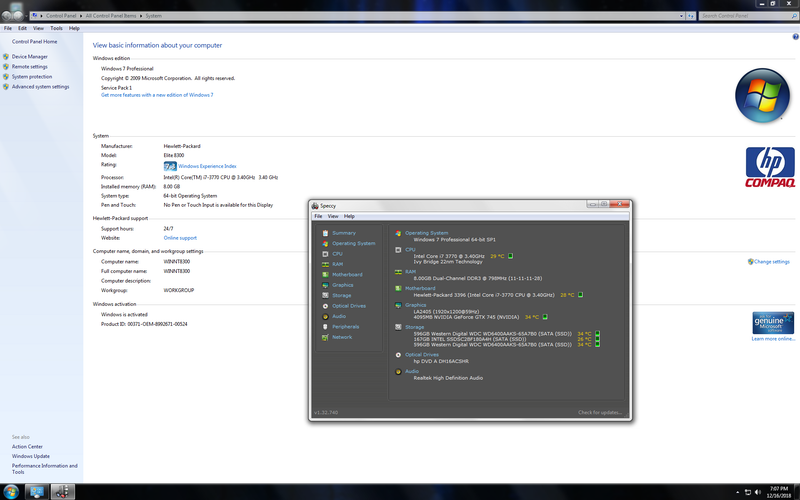Open Remote settings from the left pane
This screenshot has height=500, width=800.
tap(30, 67)
